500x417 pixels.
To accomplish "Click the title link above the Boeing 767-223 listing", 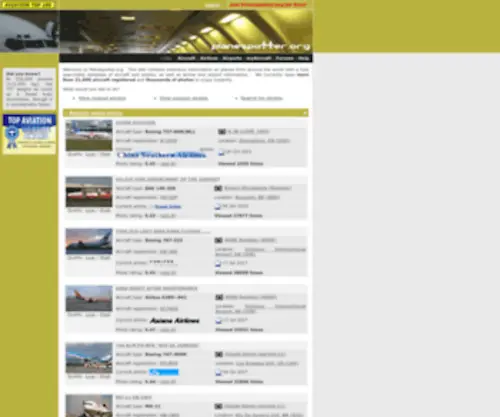I will point(163,231).
